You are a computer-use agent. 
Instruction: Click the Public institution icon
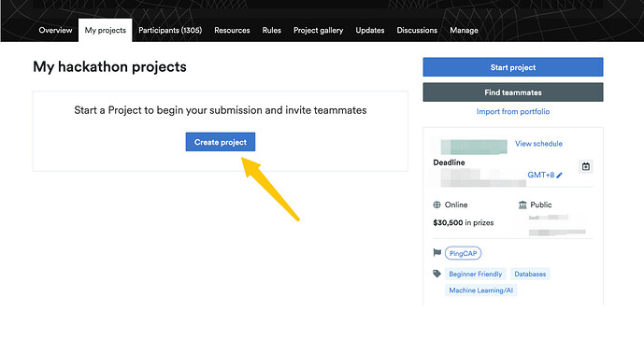click(x=522, y=205)
